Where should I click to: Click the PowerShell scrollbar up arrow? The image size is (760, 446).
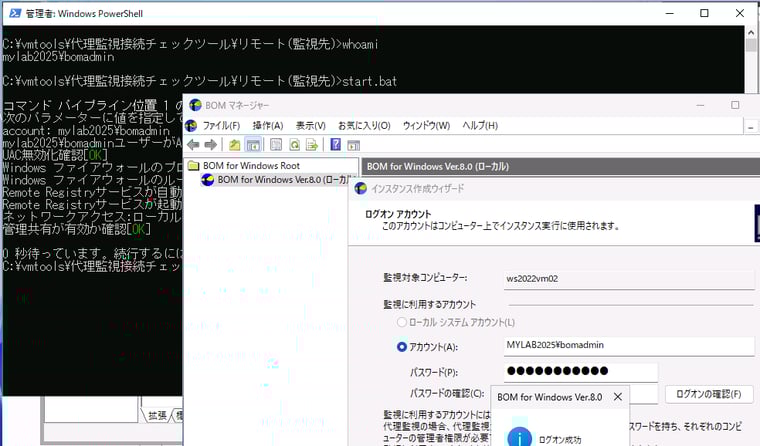tap(751, 32)
